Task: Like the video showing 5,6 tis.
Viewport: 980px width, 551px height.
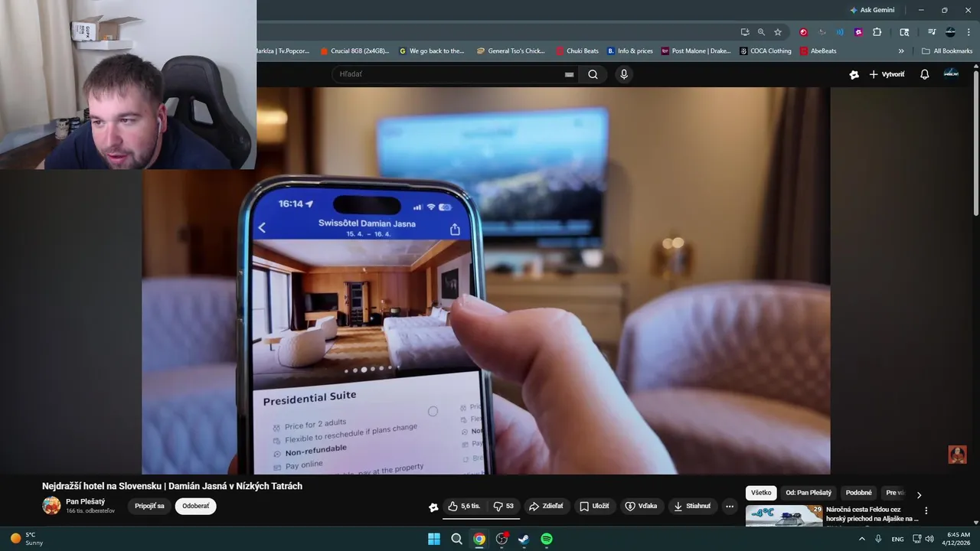Action: point(464,506)
